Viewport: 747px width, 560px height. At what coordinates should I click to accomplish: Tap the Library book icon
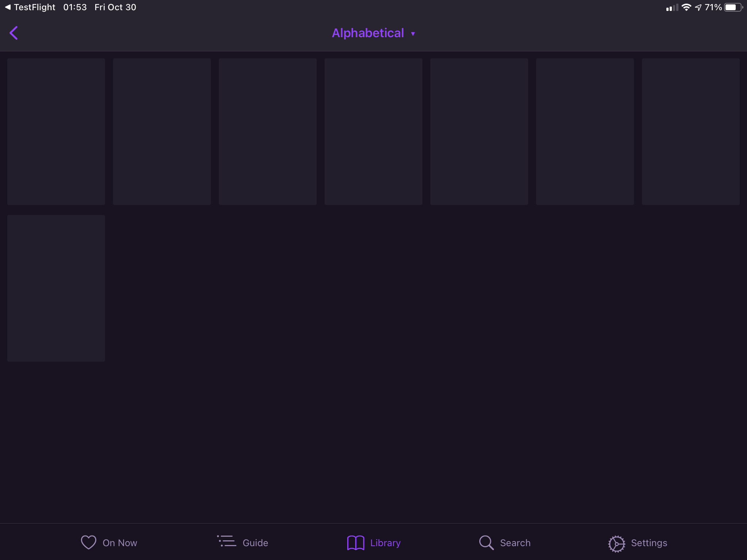(356, 543)
